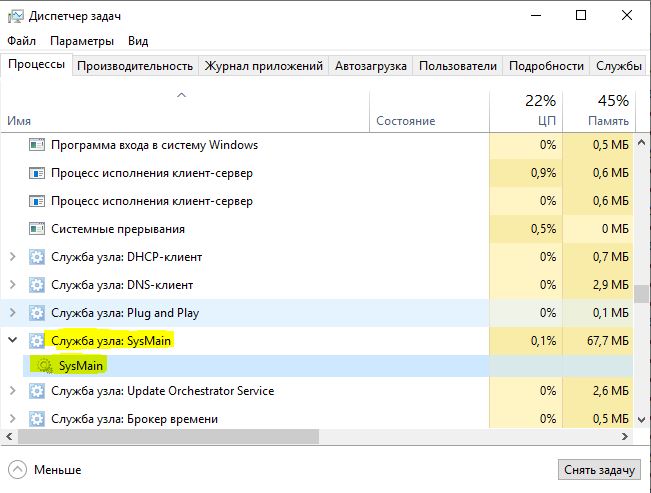Screen dimensions: 651x493
Task: Click the 2,9 МБ memory value
Action: (x=610, y=285)
